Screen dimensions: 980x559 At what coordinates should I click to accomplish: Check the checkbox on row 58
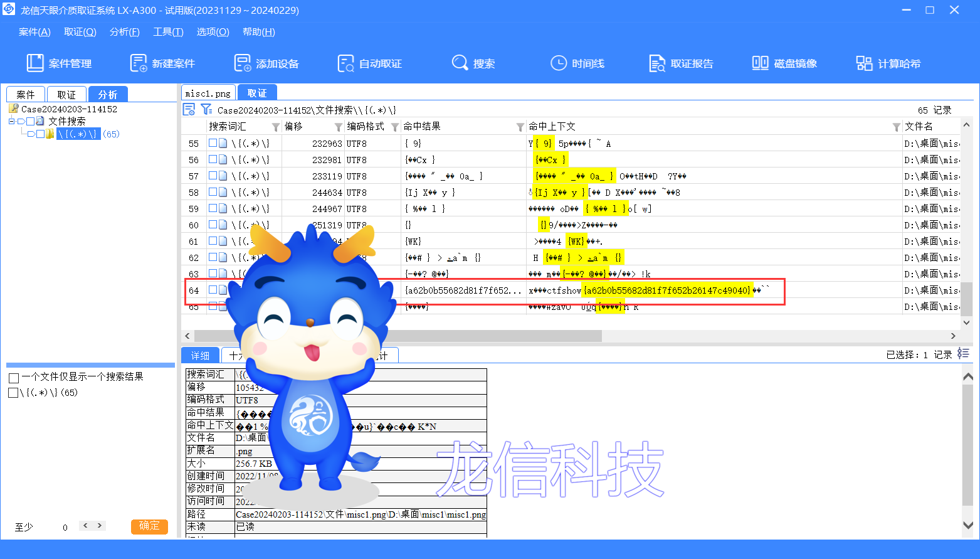tap(213, 192)
